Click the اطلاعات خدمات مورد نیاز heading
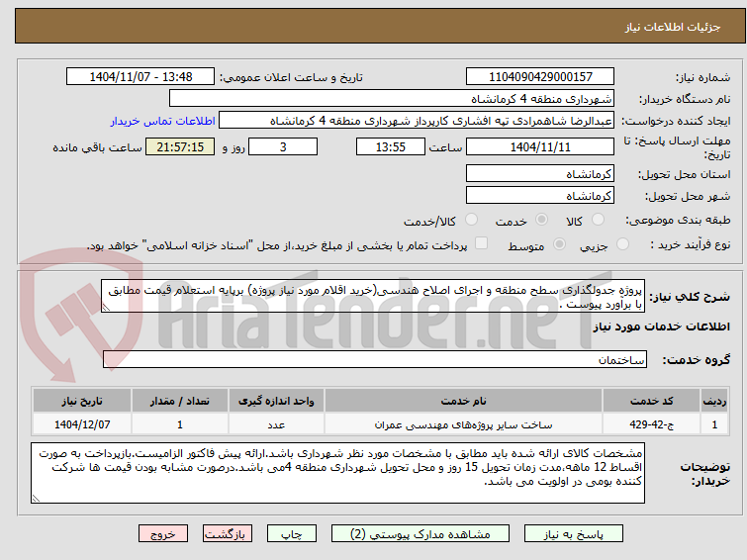Viewport: 747px width, 560px height. pyautogui.click(x=661, y=327)
